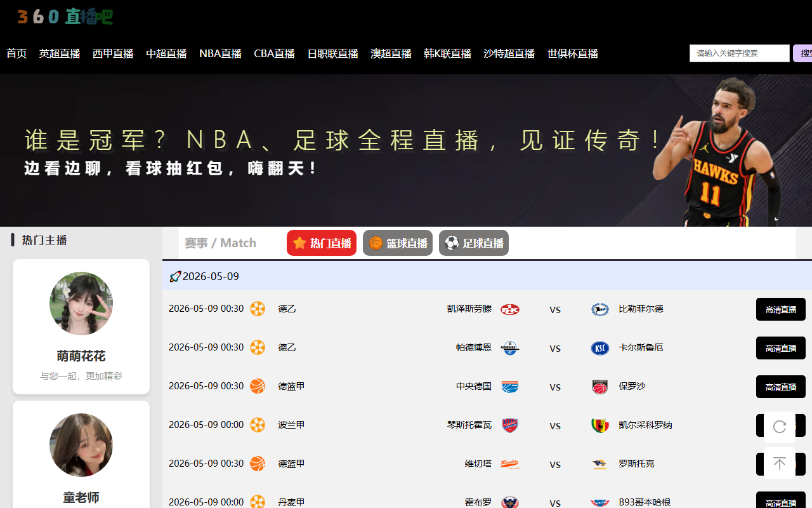Open 童老师 streamer avatar
Screen dimensions: 812x508
tap(81, 445)
